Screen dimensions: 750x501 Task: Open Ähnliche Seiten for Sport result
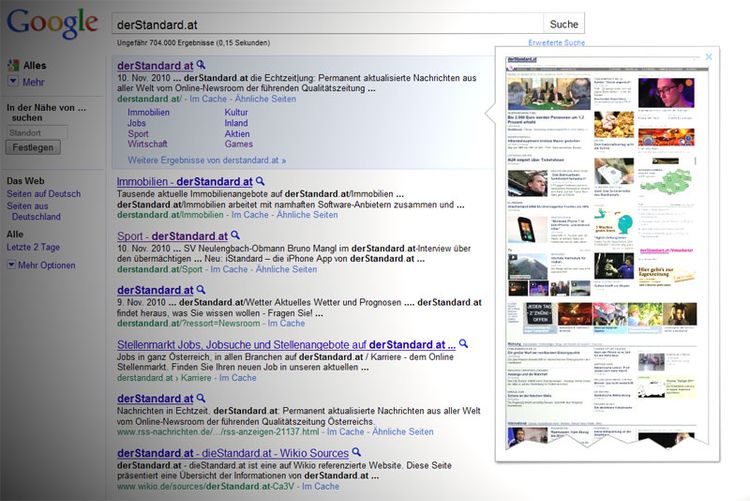click(x=286, y=269)
